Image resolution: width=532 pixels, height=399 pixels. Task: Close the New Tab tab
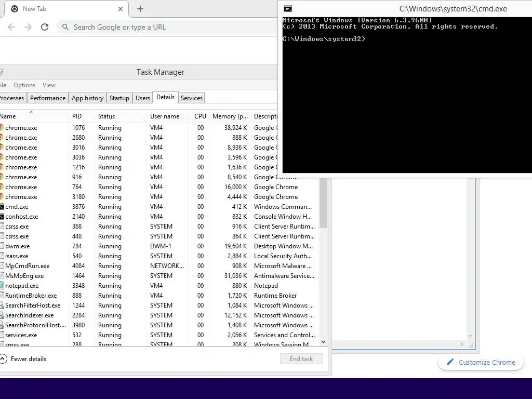[121, 9]
